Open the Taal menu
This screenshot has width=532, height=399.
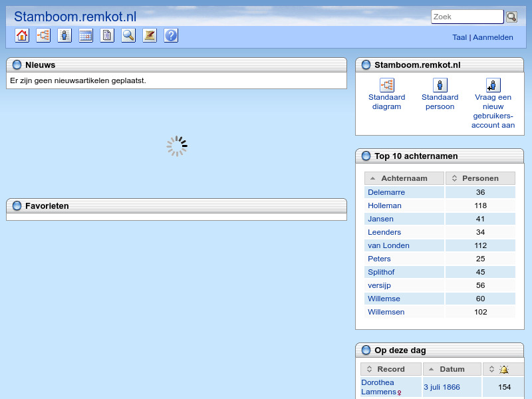coord(460,37)
